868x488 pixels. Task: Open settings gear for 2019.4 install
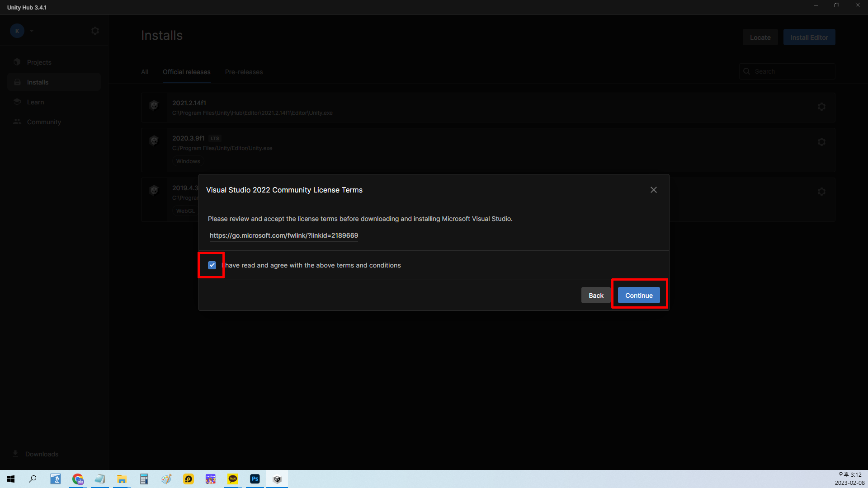point(821,192)
